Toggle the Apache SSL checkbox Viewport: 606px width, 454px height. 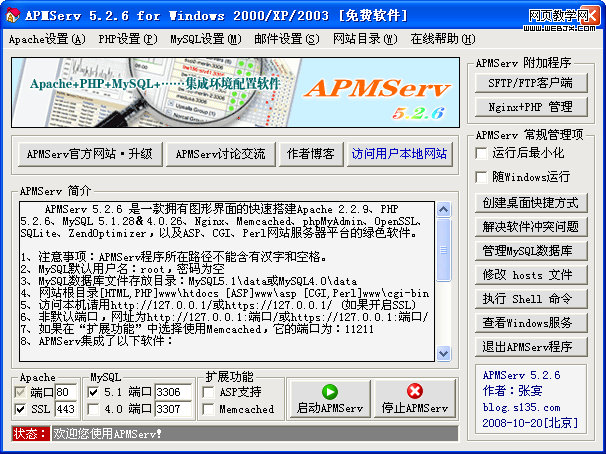20,409
